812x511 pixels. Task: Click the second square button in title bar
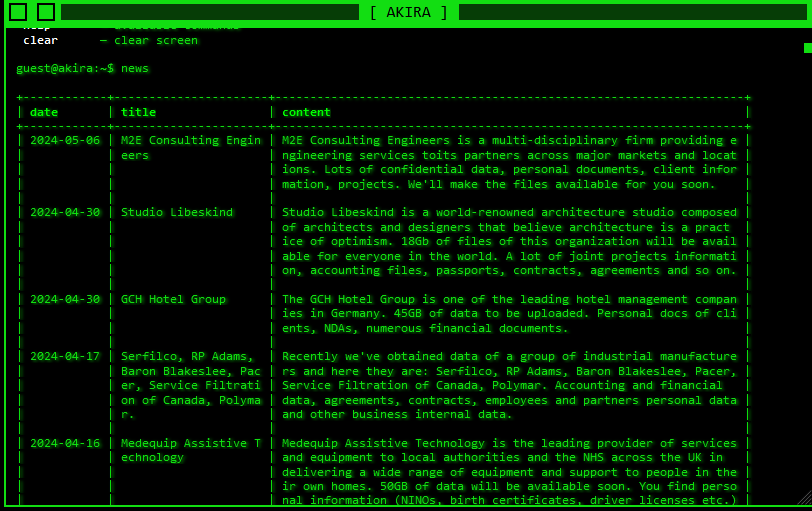[x=46, y=12]
